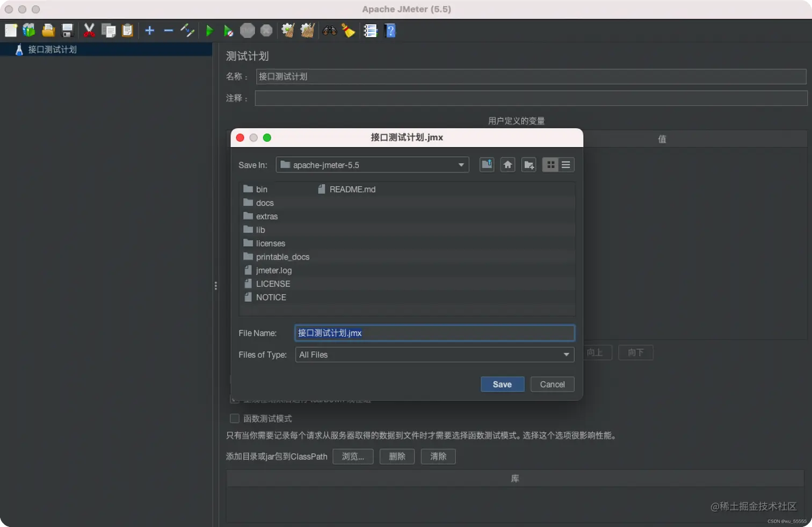Click the 向下 move down button

pyautogui.click(x=636, y=352)
